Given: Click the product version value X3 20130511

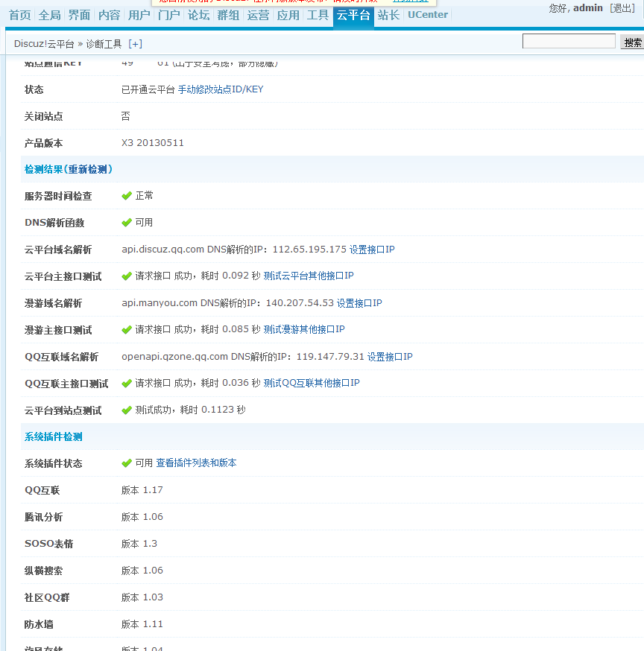Looking at the screenshot, I should tap(153, 143).
